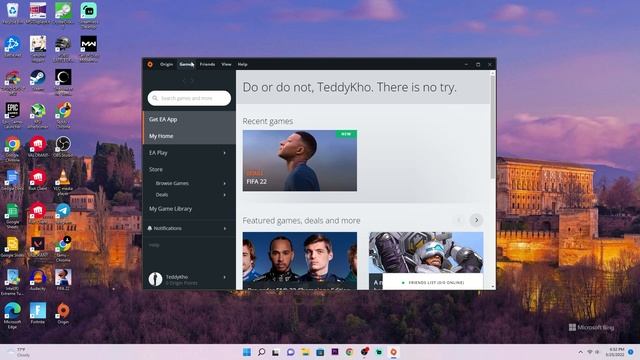
Task: Open Premiere Pro from the taskbar
Action: [x=335, y=352]
